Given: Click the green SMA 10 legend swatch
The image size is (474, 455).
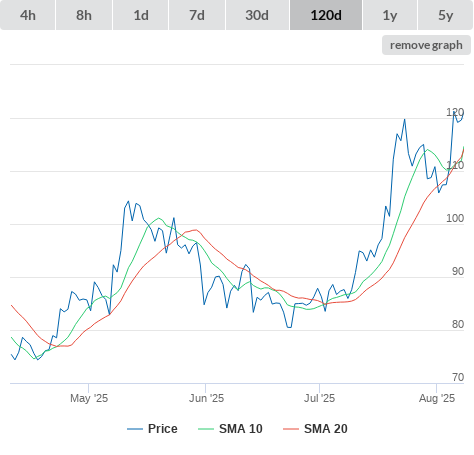Looking at the screenshot, I should pyautogui.click(x=206, y=429).
